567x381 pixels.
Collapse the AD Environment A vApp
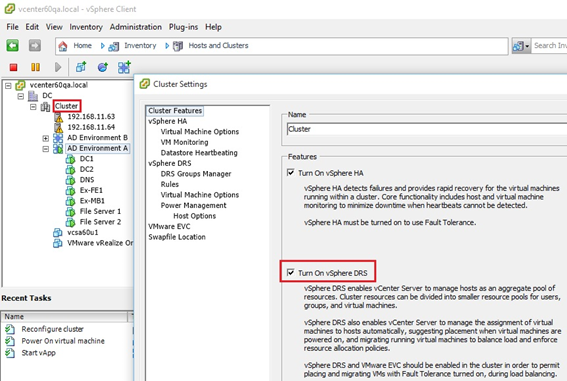click(46, 149)
